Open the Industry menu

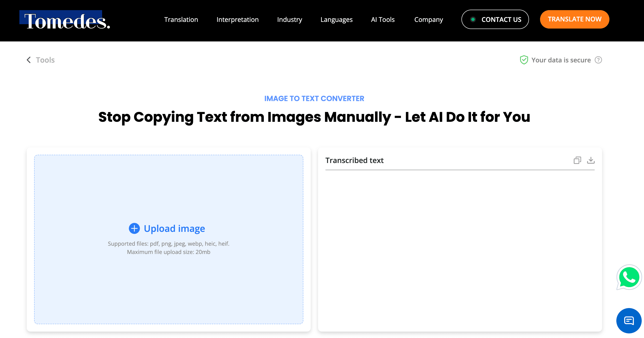[x=290, y=20]
